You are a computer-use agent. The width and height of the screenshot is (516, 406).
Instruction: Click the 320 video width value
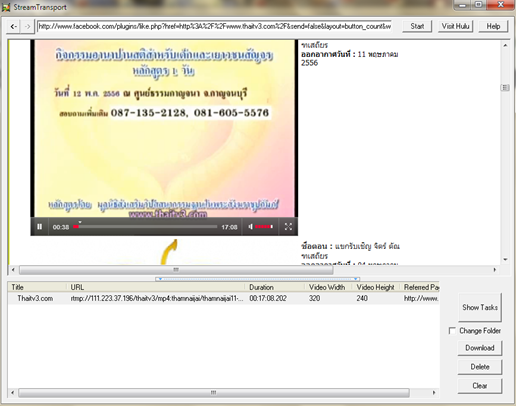click(314, 298)
